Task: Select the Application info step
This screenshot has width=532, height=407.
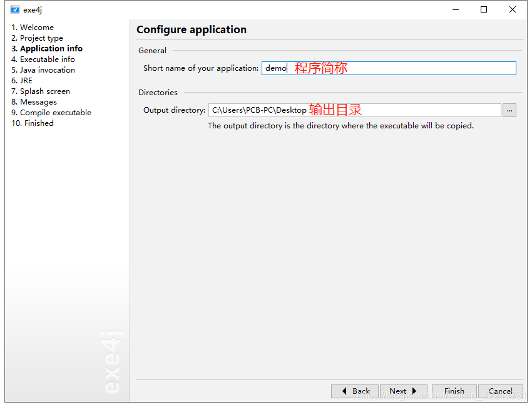Action: 47,49
